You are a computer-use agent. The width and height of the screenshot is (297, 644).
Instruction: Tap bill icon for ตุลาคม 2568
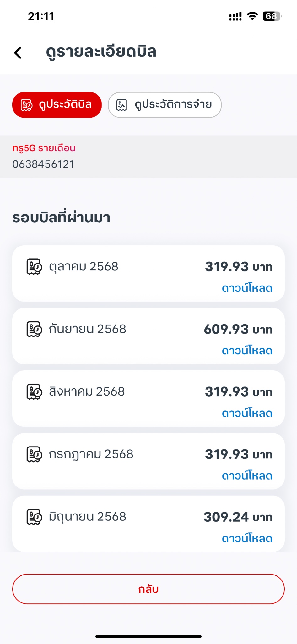pos(34,267)
